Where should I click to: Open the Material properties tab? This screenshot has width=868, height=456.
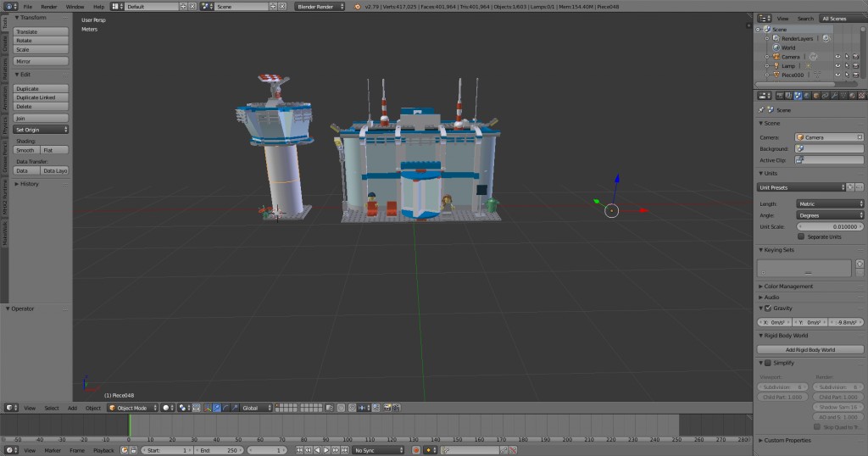click(x=853, y=96)
